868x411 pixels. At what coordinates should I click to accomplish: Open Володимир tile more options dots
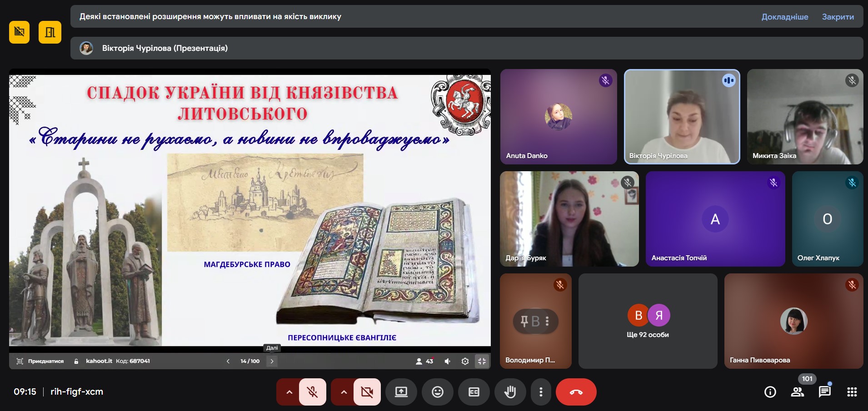(x=547, y=322)
